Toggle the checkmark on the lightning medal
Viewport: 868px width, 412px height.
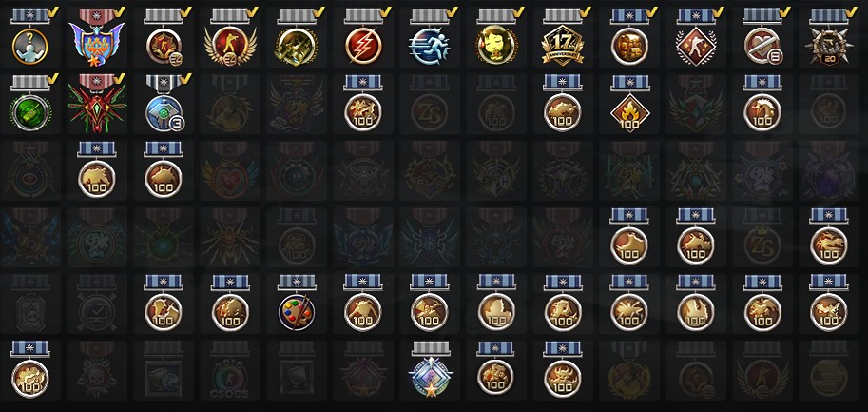pyautogui.click(x=386, y=11)
